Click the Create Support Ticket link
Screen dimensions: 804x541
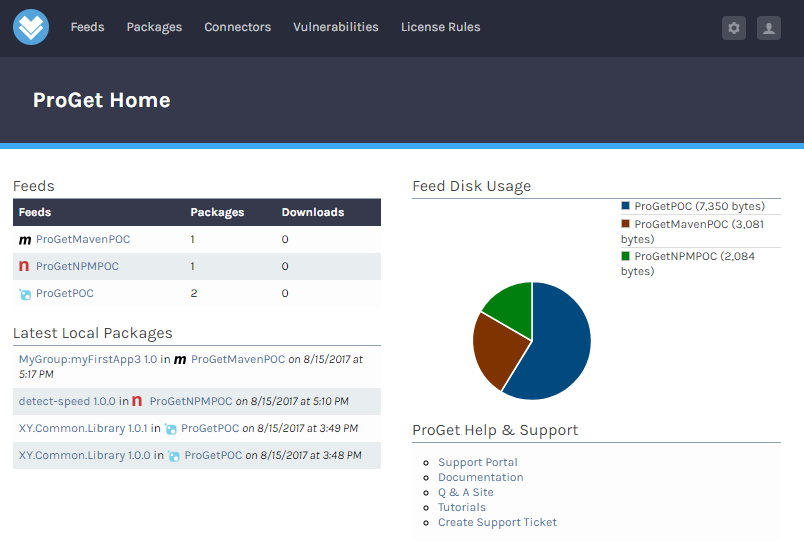pyautogui.click(x=497, y=523)
